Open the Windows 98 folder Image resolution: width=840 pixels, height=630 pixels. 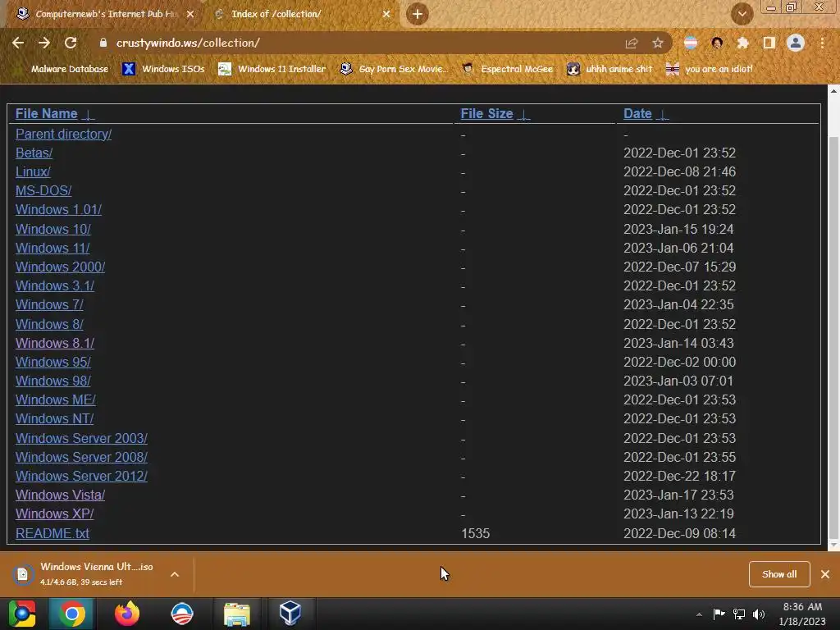[53, 381]
